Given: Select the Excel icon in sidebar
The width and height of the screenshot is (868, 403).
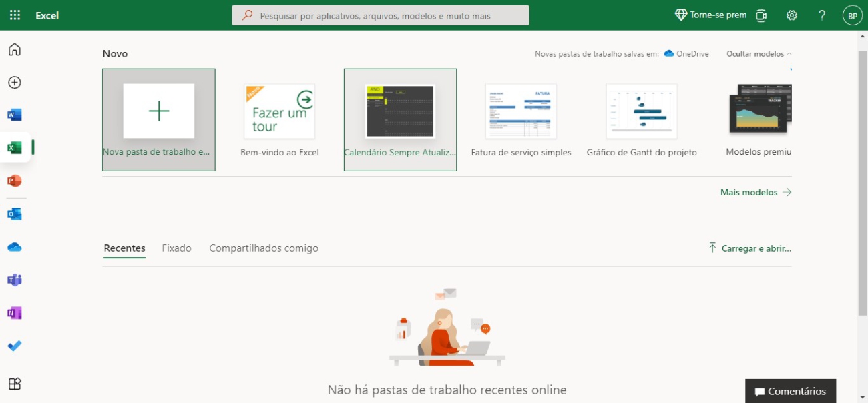Looking at the screenshot, I should [15, 148].
